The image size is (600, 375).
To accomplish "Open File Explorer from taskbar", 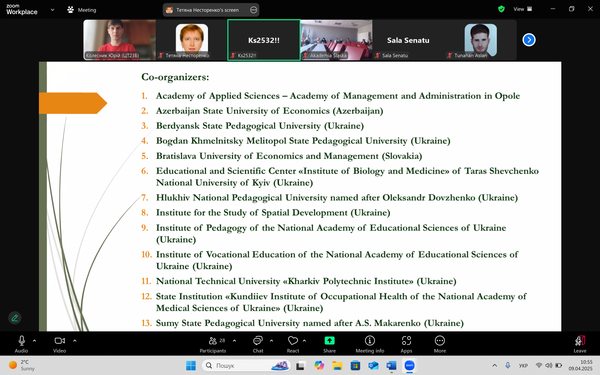I will tap(337, 365).
